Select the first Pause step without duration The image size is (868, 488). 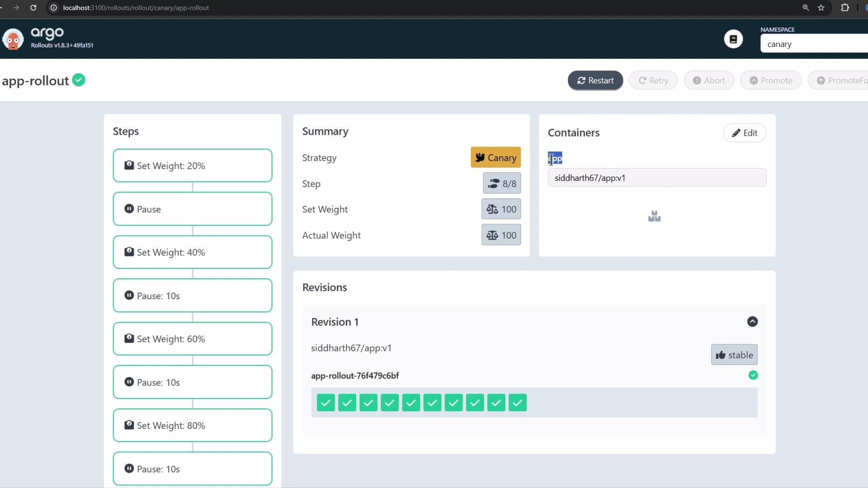193,209
